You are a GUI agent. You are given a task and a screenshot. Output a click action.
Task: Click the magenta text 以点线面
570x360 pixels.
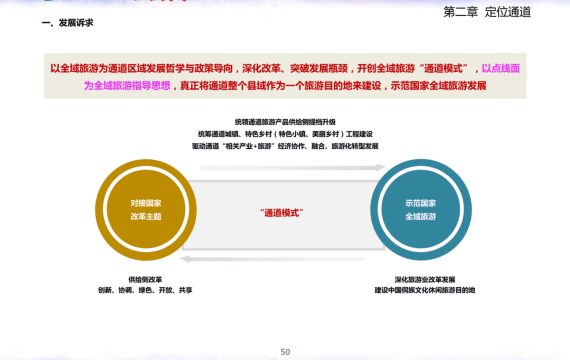[x=501, y=68]
